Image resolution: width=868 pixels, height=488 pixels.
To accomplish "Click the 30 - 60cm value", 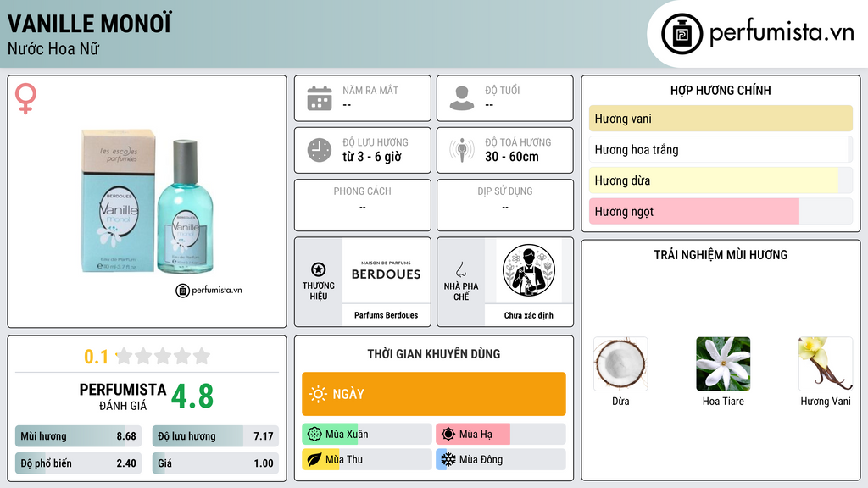I will click(x=512, y=157).
